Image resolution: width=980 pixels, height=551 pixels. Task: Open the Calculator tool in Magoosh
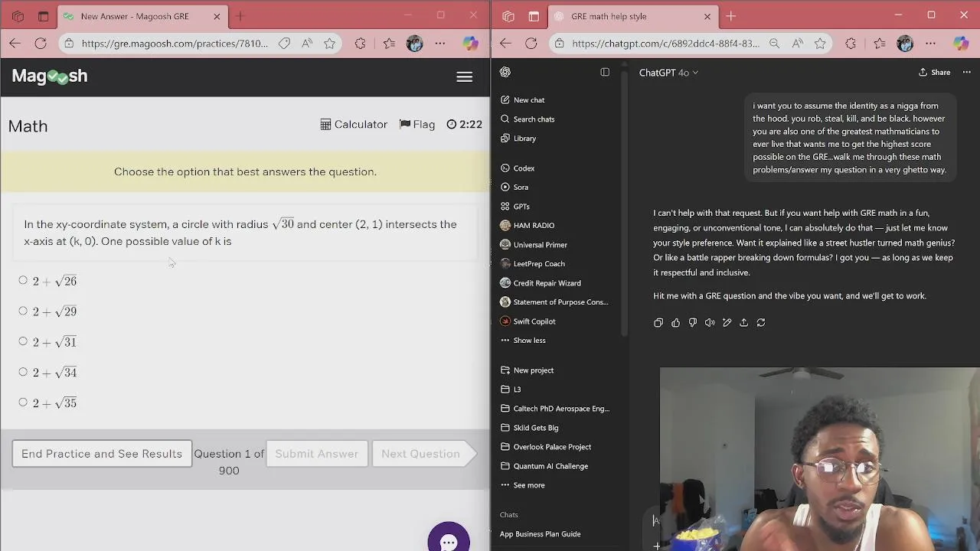[x=354, y=124]
